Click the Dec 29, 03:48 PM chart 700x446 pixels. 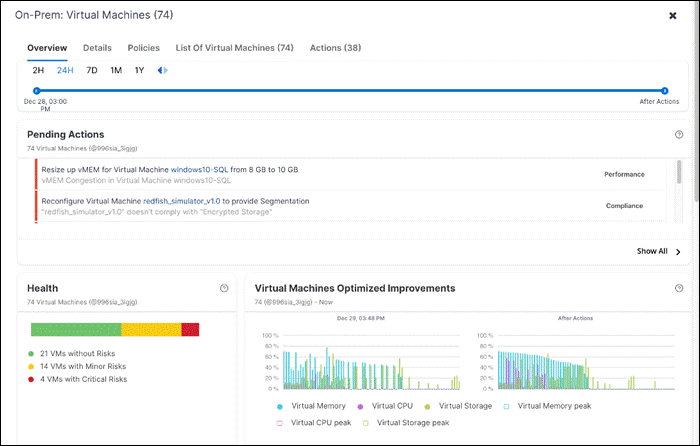(371, 362)
